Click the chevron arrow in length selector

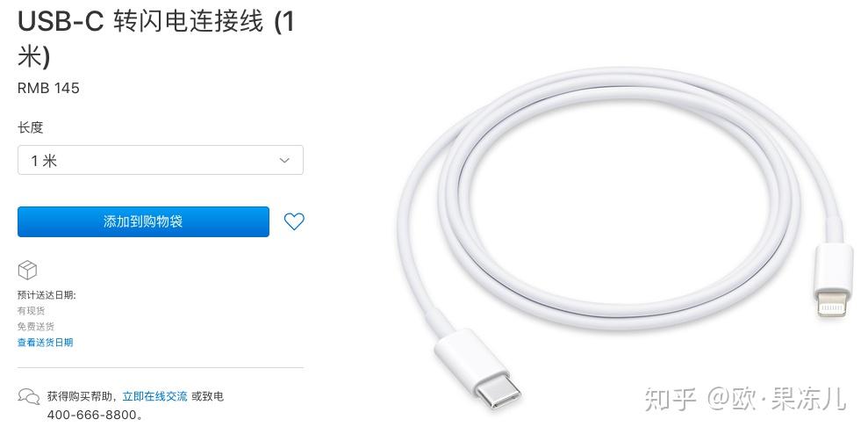284,160
